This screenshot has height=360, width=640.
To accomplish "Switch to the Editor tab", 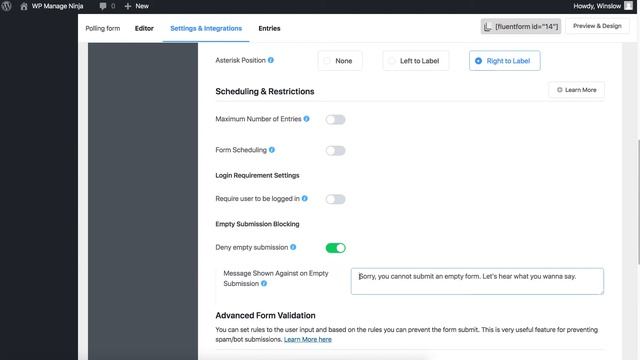I will 144,28.
